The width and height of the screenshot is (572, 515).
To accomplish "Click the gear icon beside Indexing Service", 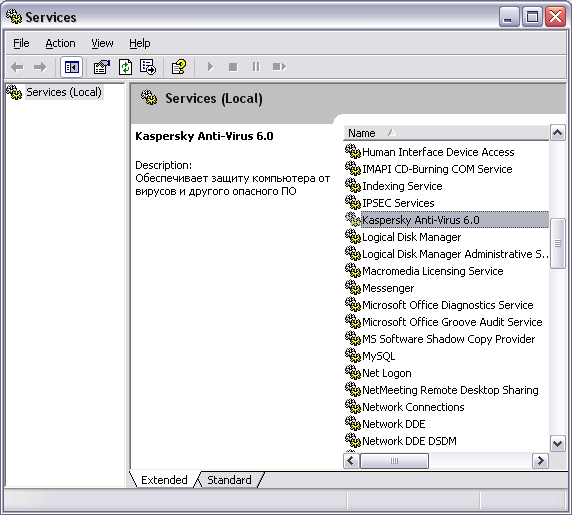I will tap(353, 185).
